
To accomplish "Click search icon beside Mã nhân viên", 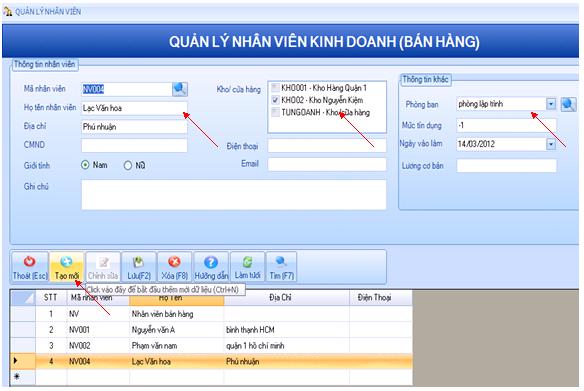I will 180,89.
